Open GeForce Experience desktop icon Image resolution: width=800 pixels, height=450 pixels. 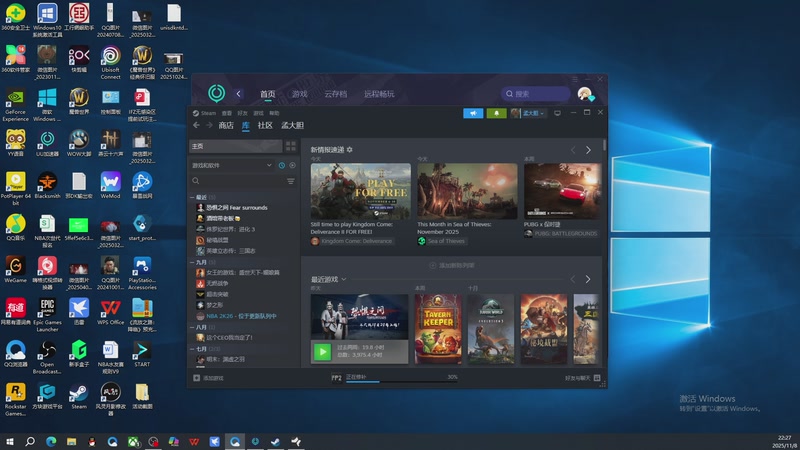[15, 105]
